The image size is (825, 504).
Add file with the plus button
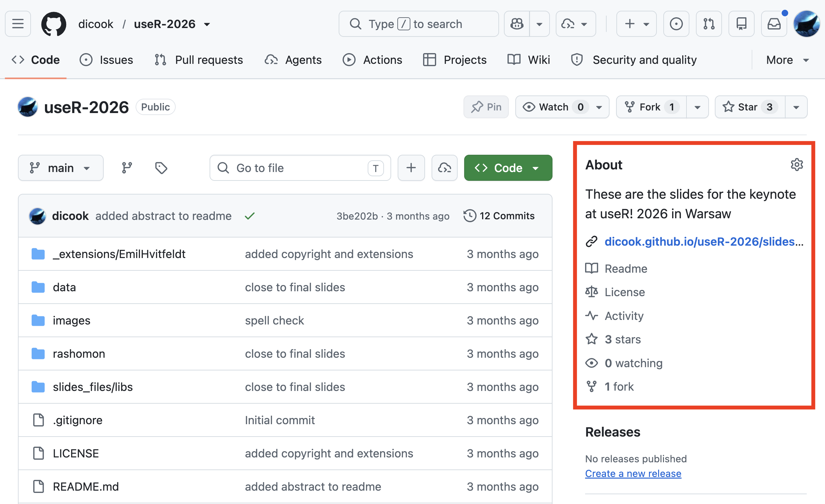(411, 168)
